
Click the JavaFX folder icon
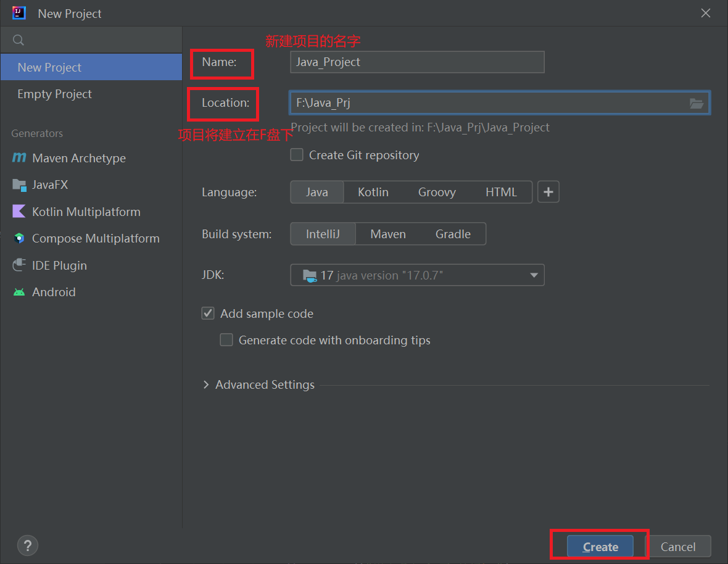[x=19, y=185]
